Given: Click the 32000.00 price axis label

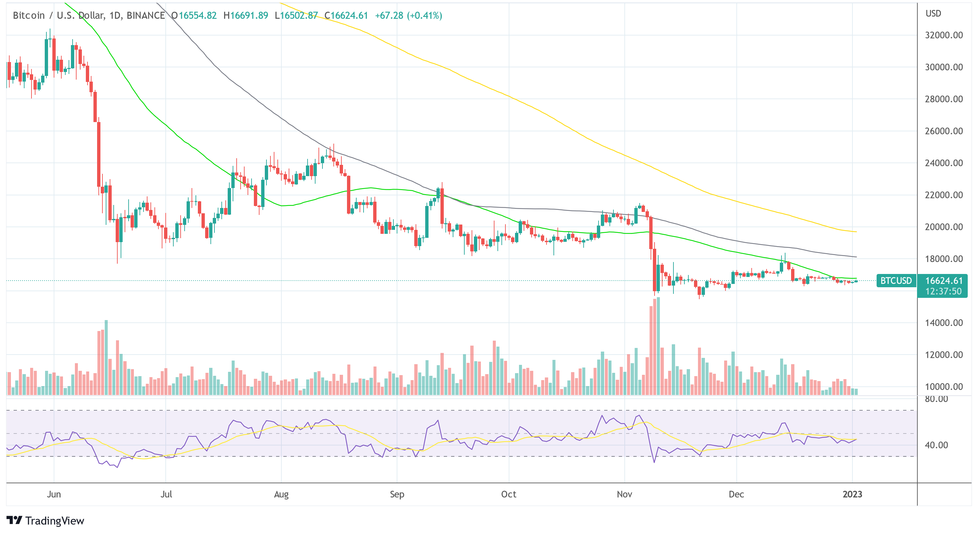Looking at the screenshot, I should point(944,35).
